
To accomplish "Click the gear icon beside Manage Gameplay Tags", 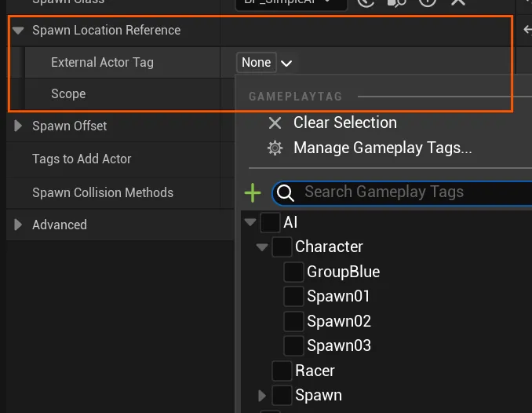I will click(x=275, y=148).
